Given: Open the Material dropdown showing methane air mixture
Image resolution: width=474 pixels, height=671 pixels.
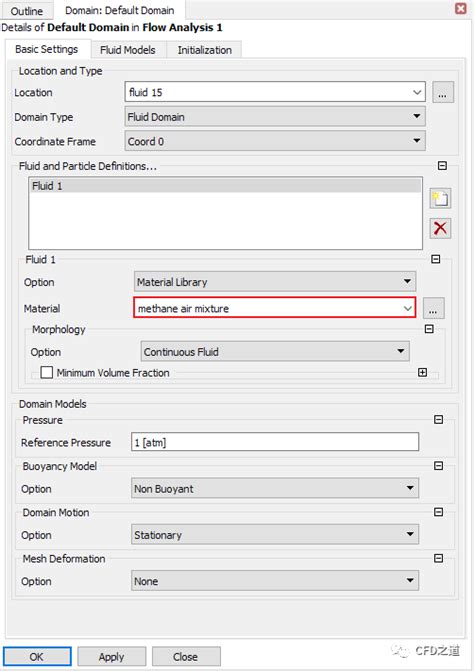Looking at the screenshot, I should click(275, 308).
